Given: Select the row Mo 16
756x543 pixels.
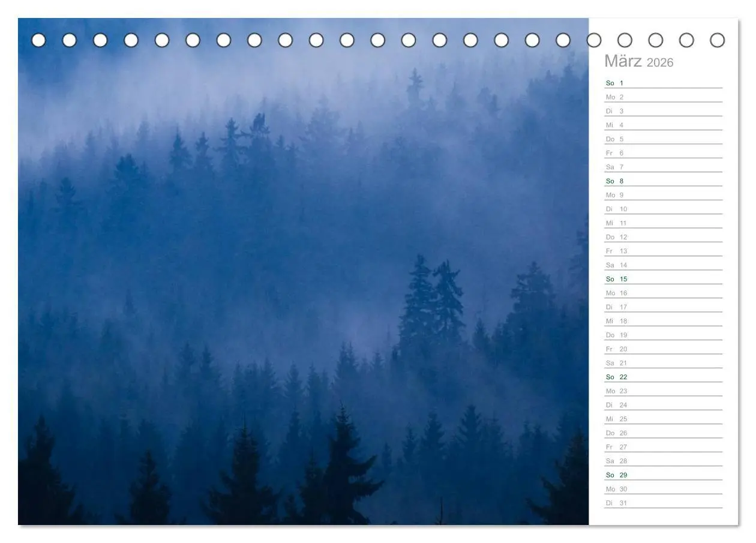Looking at the screenshot, I should [663, 293].
